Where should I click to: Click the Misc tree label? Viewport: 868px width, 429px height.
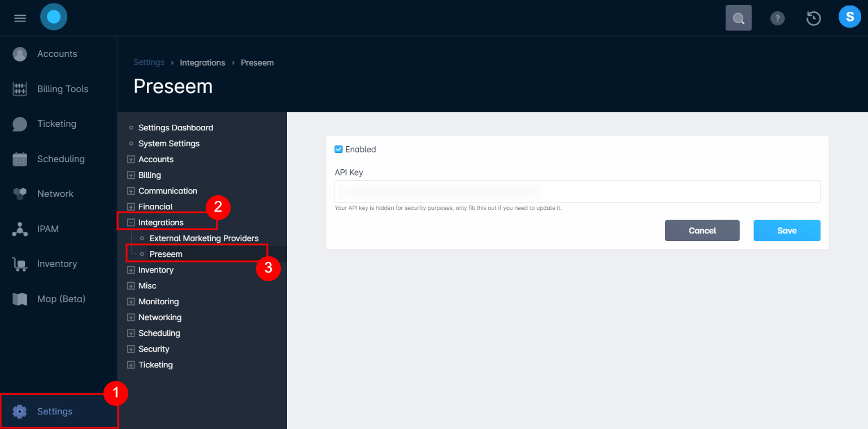click(x=147, y=286)
